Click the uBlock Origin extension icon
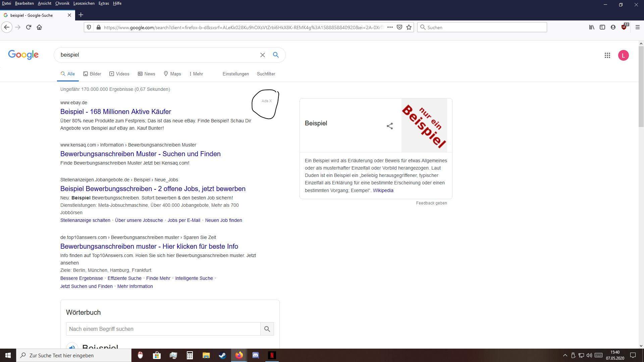 (x=624, y=27)
